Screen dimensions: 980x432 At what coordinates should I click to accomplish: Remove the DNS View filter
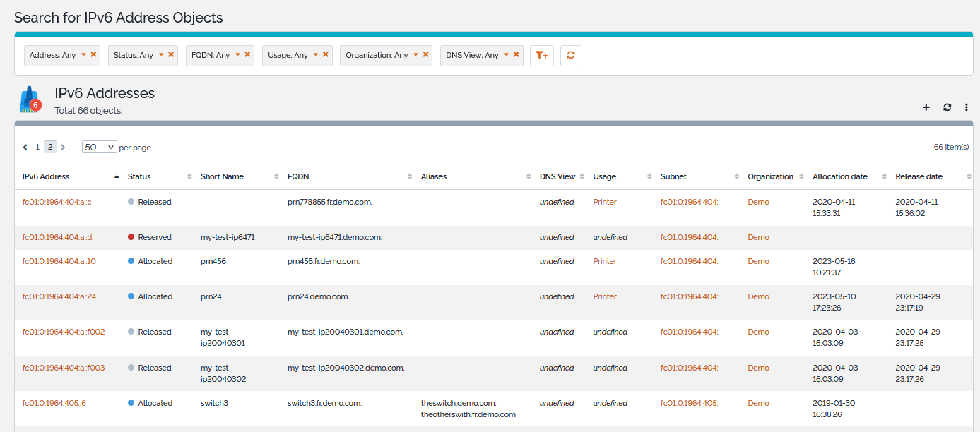[516, 54]
